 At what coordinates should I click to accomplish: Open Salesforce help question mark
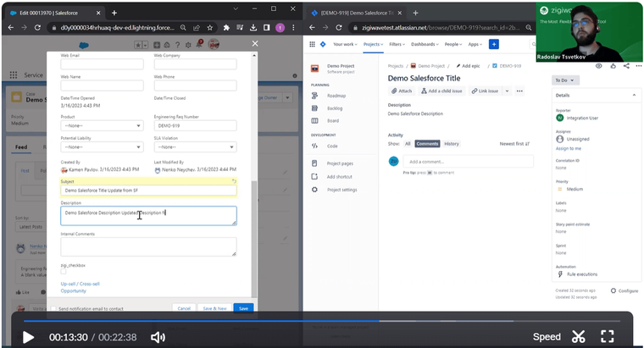[x=177, y=45]
